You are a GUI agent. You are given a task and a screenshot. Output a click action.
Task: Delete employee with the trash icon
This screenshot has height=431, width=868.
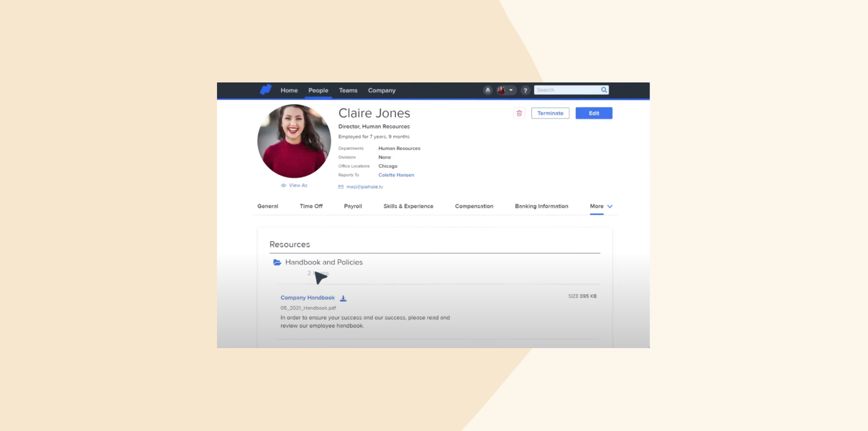coord(519,113)
